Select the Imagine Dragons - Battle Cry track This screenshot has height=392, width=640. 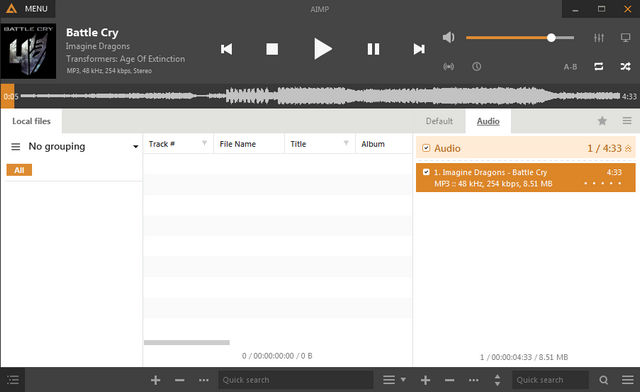526,178
